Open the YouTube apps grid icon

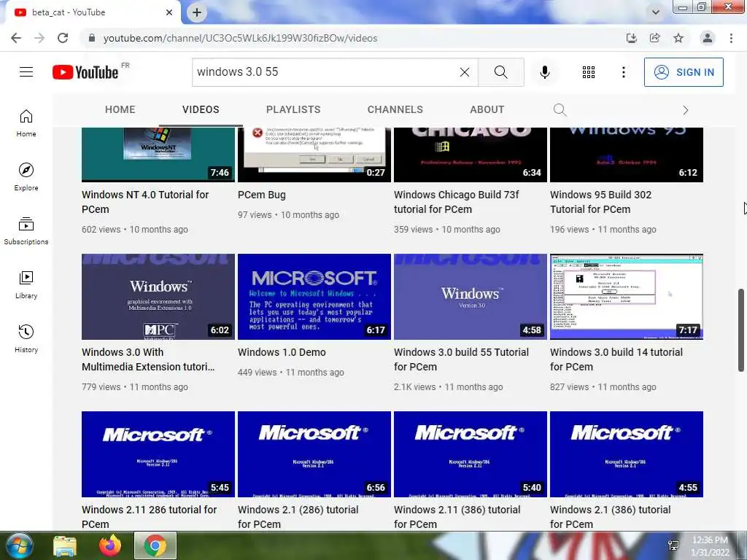point(589,72)
